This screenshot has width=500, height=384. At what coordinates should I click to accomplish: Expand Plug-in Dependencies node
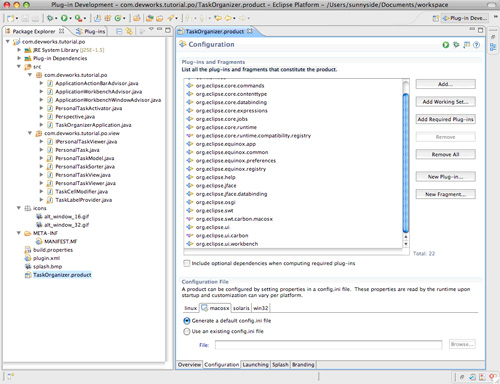click(x=19, y=58)
